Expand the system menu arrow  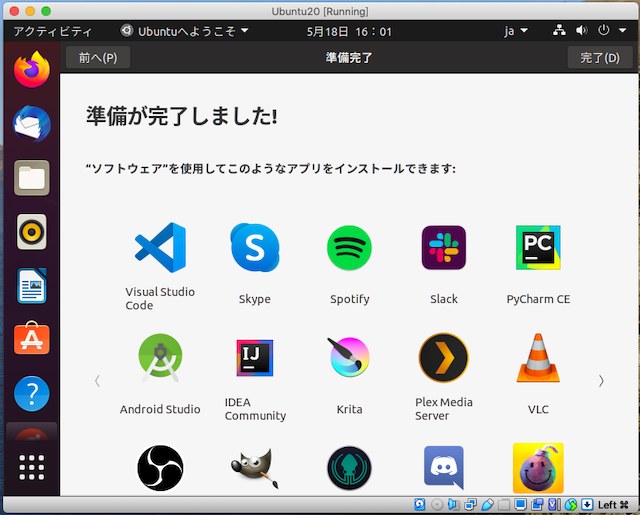tap(622, 31)
